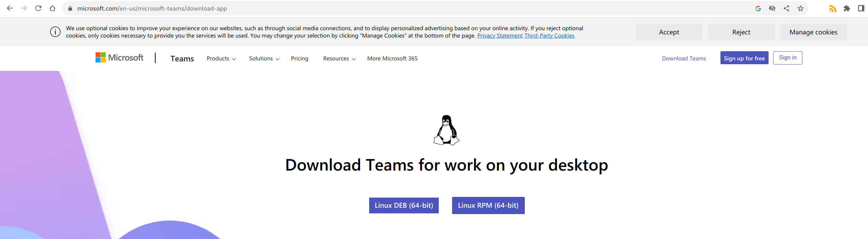
Task: Click the cookie banner info icon
Action: tap(55, 32)
